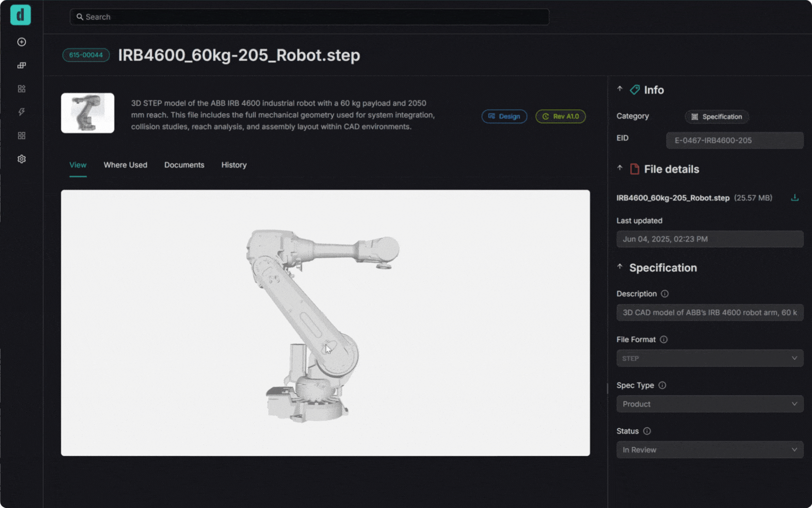
Task: Open the Spec Type dropdown showing Product
Action: tap(709, 404)
